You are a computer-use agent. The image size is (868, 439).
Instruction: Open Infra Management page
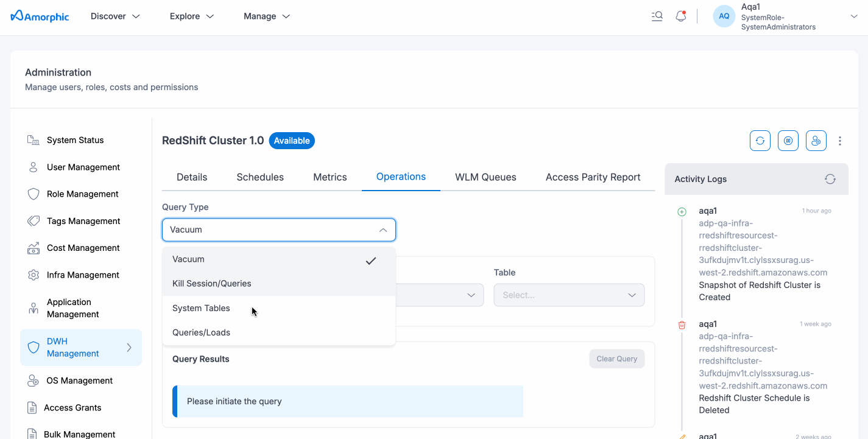(x=83, y=275)
